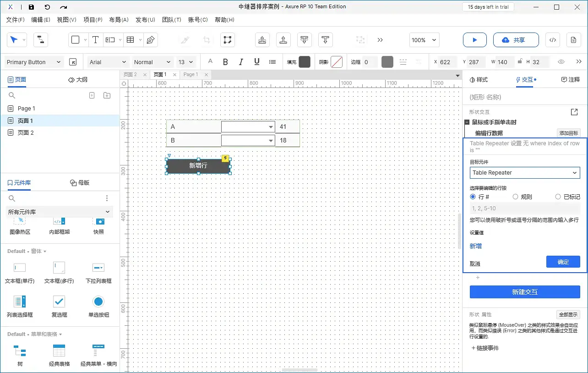
Task: Open the Table Repeater target dropdown
Action: tap(525, 173)
